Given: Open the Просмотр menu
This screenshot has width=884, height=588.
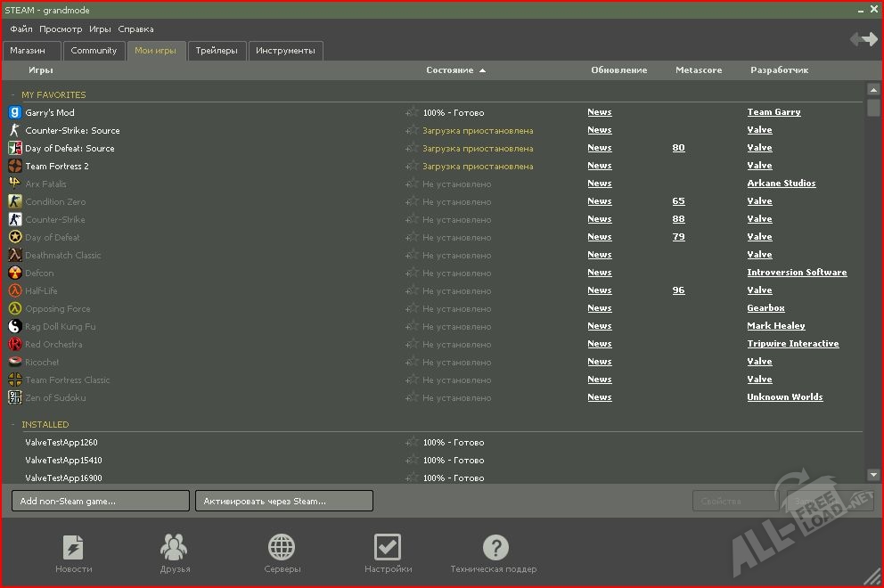Looking at the screenshot, I should click(x=61, y=29).
